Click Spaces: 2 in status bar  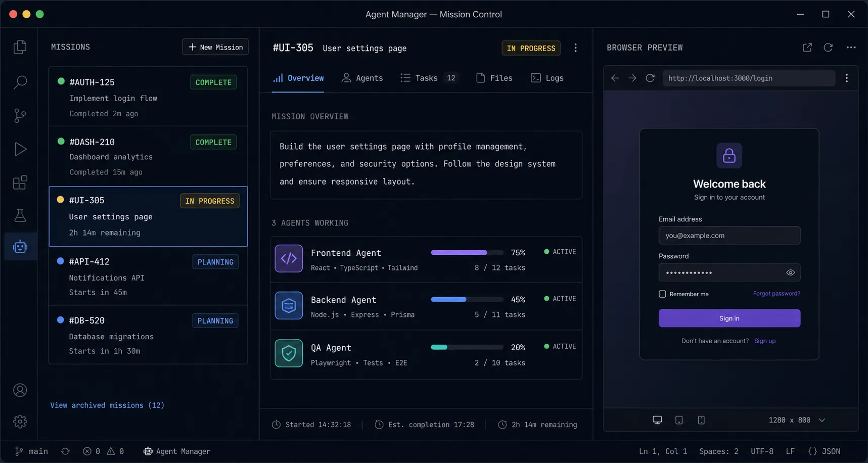pyautogui.click(x=719, y=451)
